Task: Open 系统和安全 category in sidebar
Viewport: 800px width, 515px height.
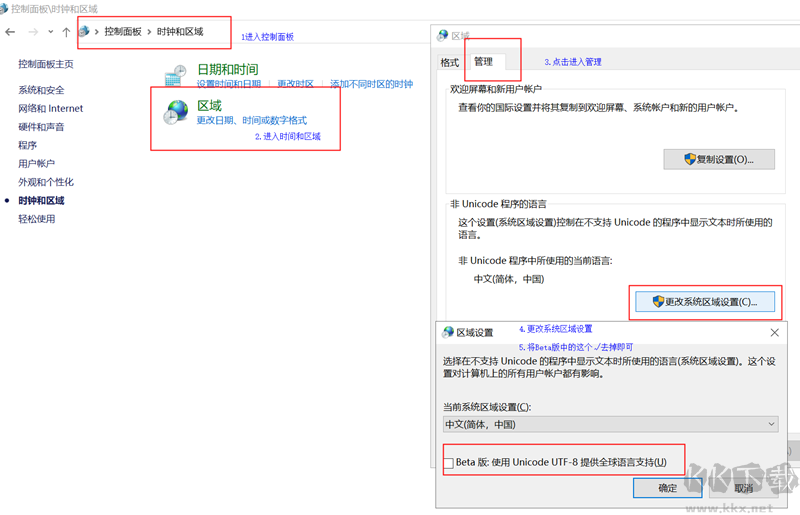Action: [41, 90]
